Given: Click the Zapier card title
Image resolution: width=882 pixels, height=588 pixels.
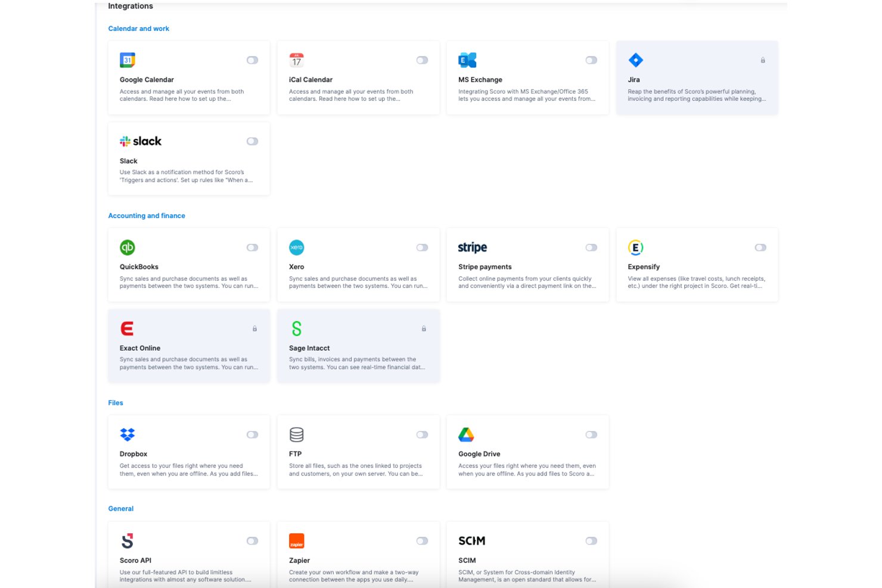Looking at the screenshot, I should [x=299, y=561].
